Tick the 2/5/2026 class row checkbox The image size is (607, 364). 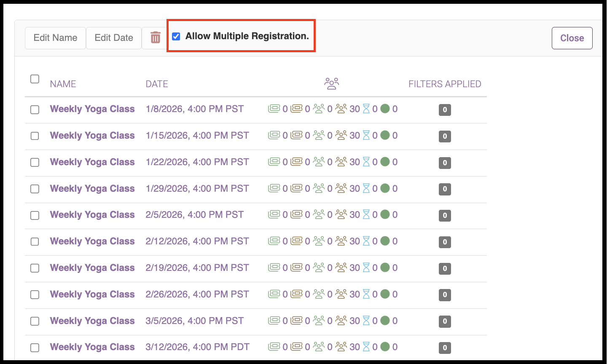pos(35,215)
